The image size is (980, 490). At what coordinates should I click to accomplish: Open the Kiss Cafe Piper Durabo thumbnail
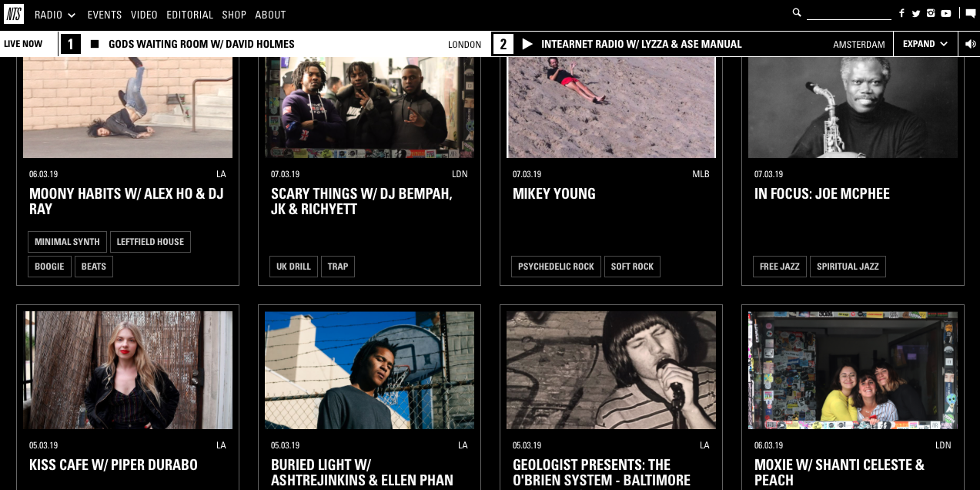coord(128,370)
